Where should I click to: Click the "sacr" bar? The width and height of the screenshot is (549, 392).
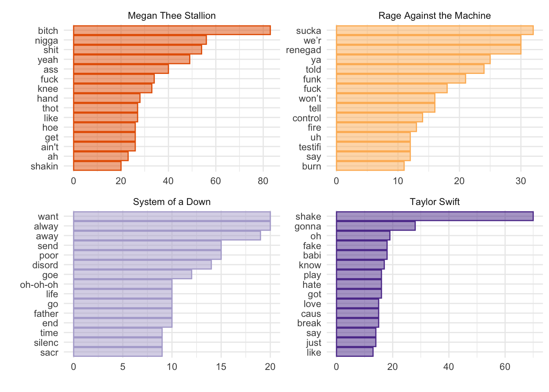click(118, 352)
